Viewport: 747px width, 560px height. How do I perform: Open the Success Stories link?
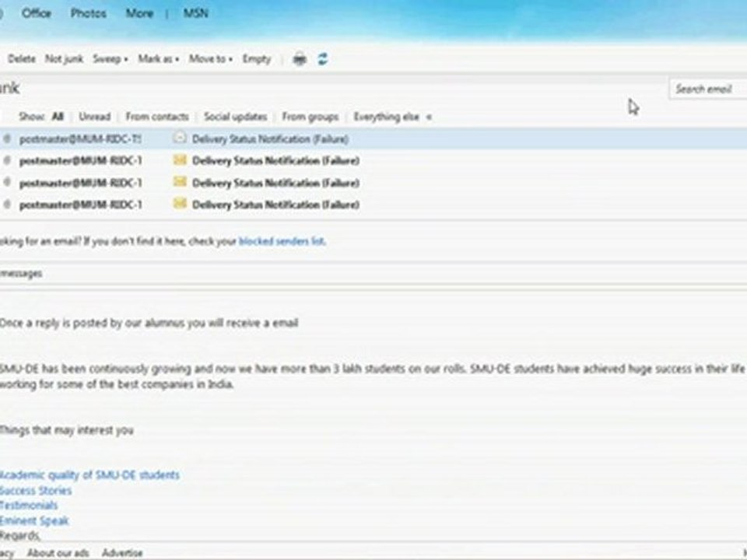(x=35, y=491)
